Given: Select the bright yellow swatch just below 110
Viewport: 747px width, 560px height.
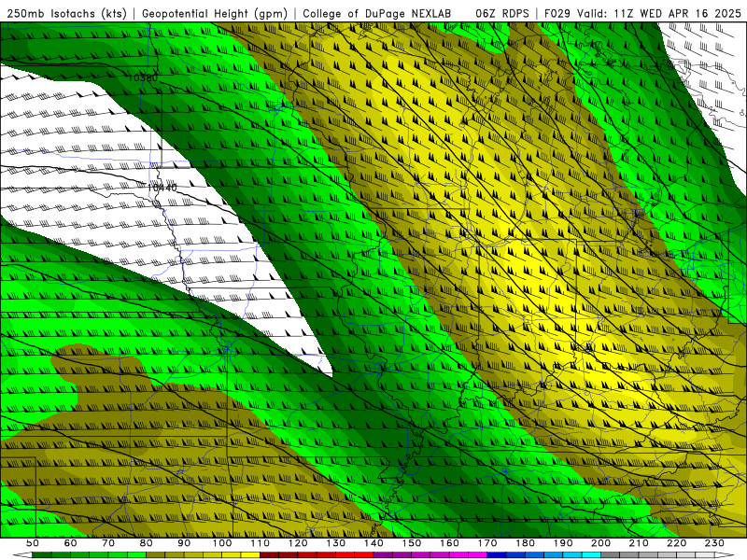Looking at the screenshot, I should click(250, 555).
